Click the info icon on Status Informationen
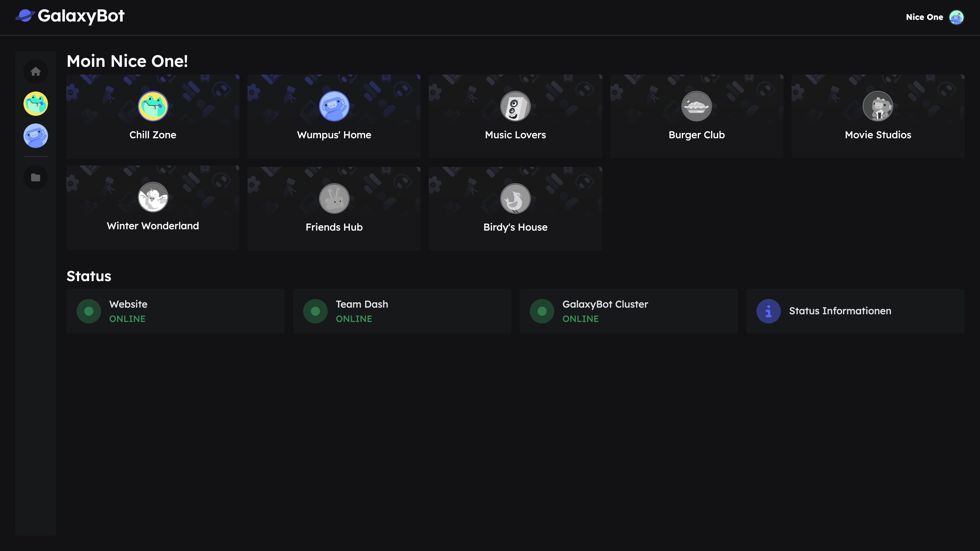The image size is (980, 551). click(x=768, y=311)
